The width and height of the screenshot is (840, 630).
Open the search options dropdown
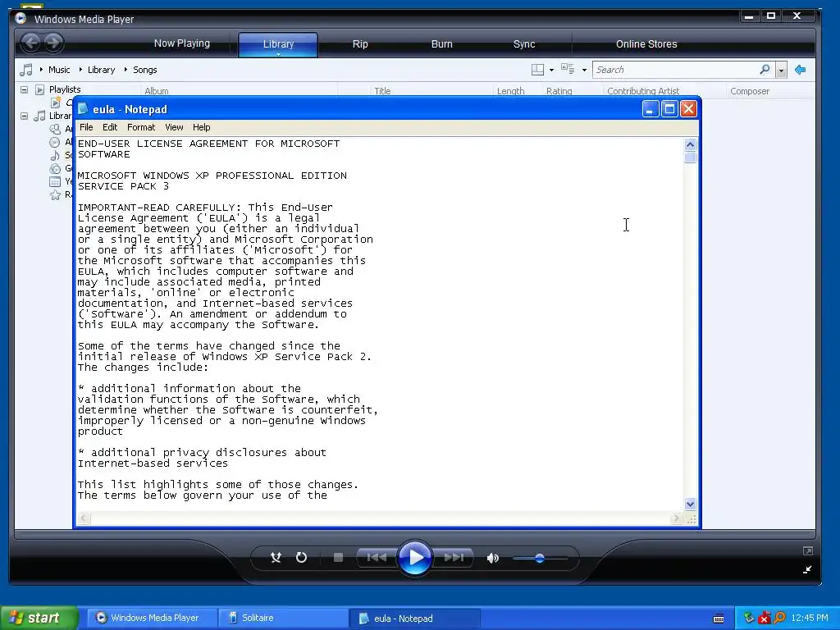pos(781,71)
